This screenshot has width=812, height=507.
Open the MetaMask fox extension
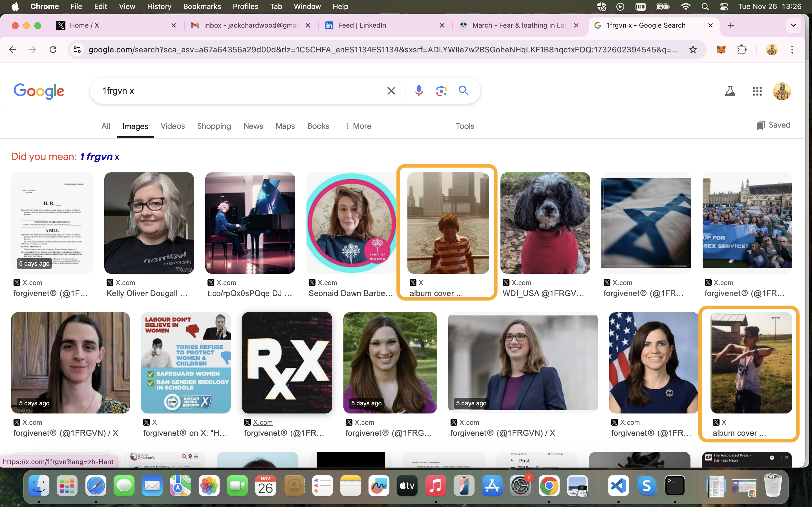coord(721,50)
